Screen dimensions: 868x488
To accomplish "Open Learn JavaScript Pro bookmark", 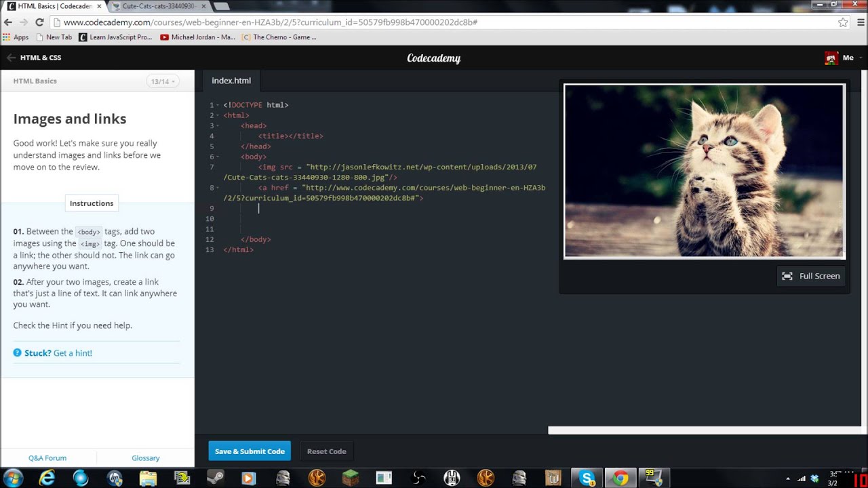I will [x=116, y=37].
